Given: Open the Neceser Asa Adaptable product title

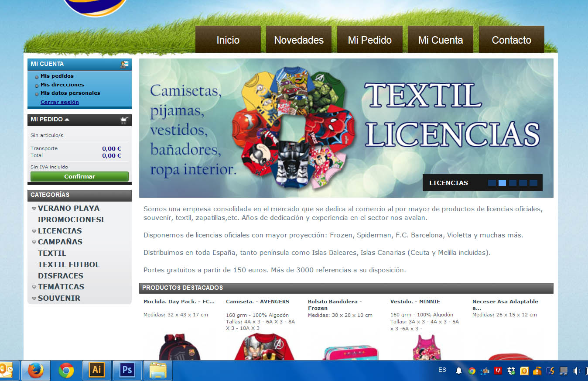Looking at the screenshot, I should click(x=505, y=305).
